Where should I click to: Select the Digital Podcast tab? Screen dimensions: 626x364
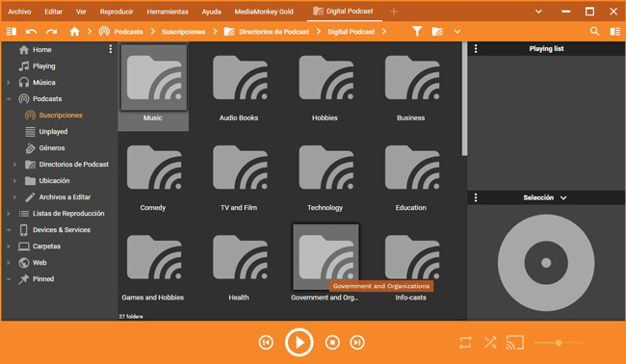[344, 12]
